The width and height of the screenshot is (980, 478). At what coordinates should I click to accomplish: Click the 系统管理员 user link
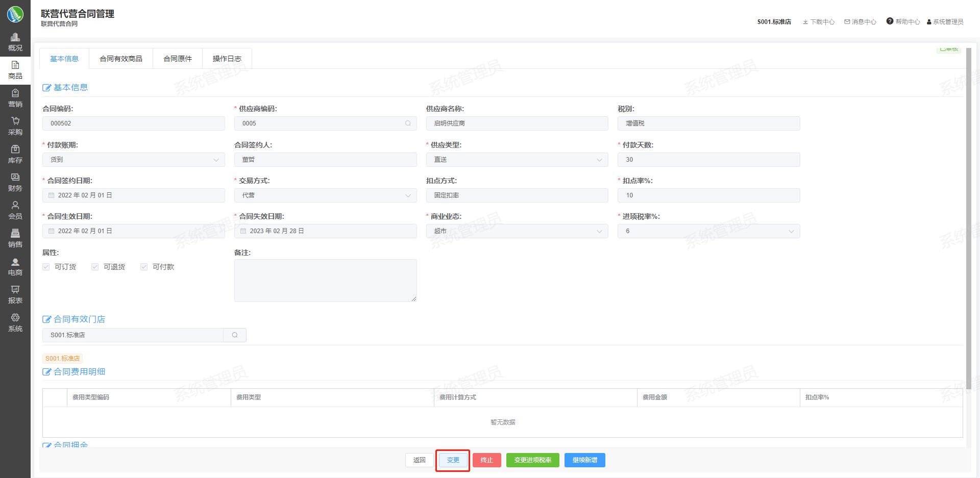click(x=945, y=22)
